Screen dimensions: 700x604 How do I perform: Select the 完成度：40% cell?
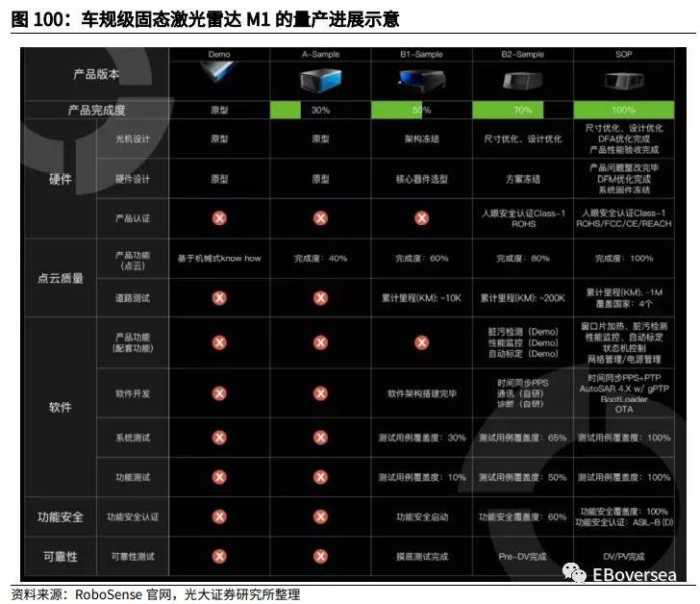coord(320,258)
